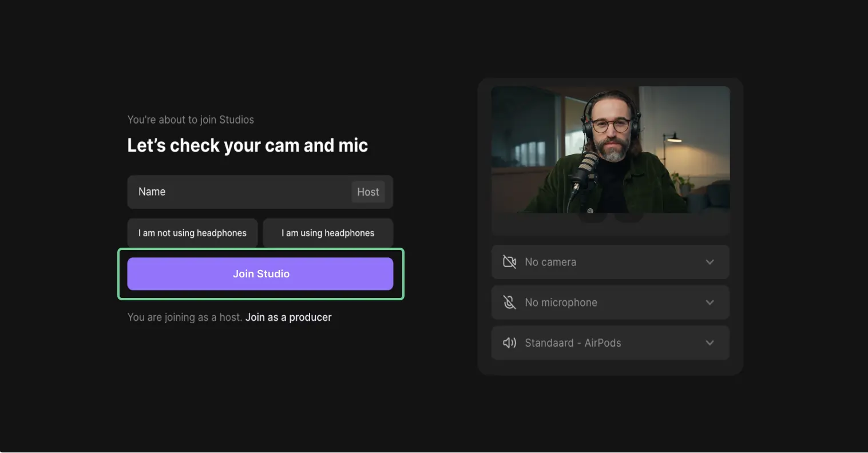This screenshot has height=453, width=868.
Task: Open the Standaard - AirPods speaker dropdown
Action: tap(610, 343)
